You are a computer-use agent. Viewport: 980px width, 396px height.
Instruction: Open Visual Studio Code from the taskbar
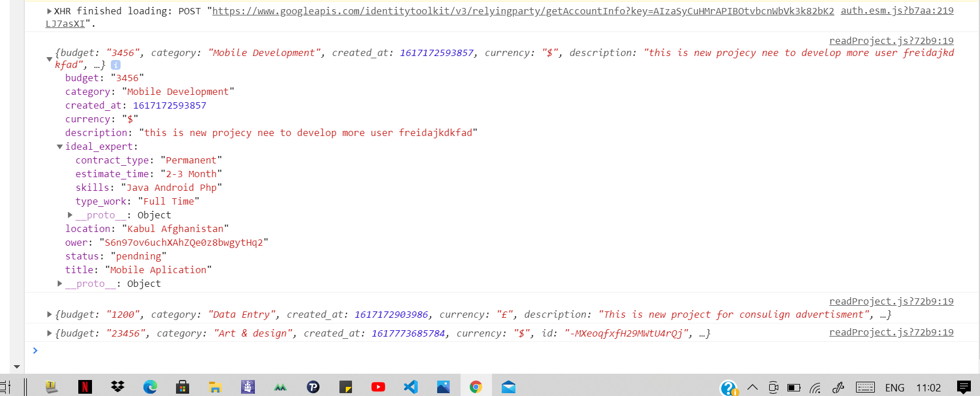click(411, 387)
